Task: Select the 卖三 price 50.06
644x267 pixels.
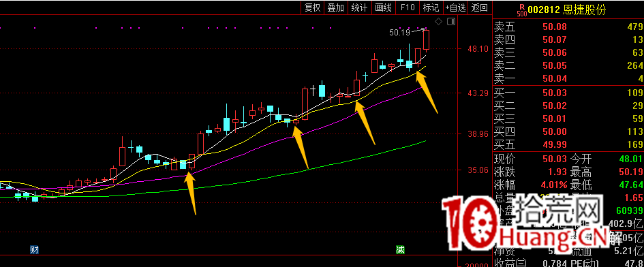Action: [x=555, y=52]
